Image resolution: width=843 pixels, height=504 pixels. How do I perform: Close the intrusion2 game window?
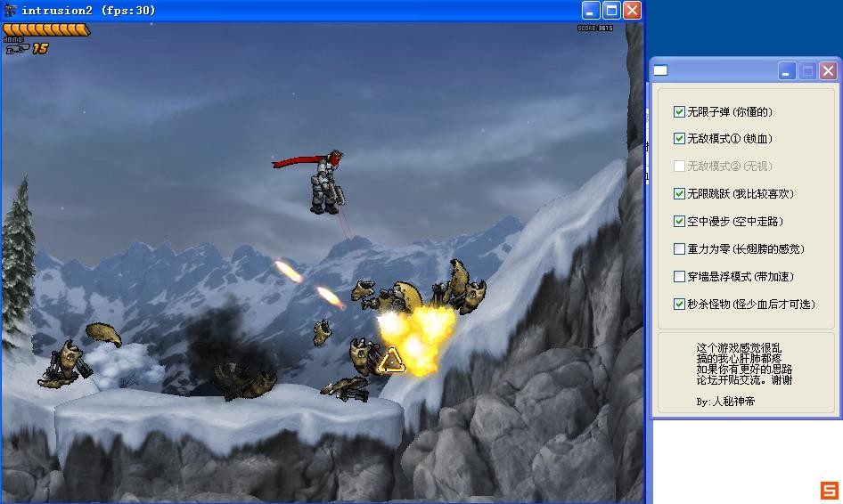[x=632, y=11]
